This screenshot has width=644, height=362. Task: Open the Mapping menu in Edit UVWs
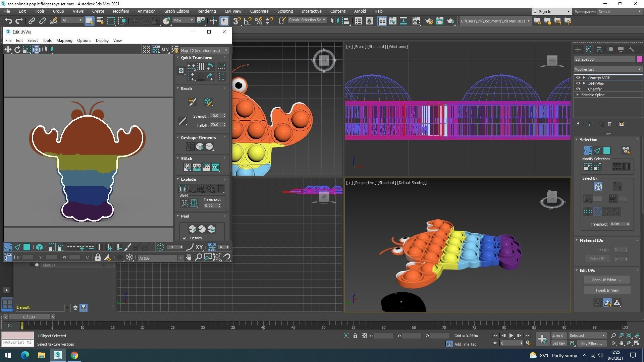pos(64,41)
